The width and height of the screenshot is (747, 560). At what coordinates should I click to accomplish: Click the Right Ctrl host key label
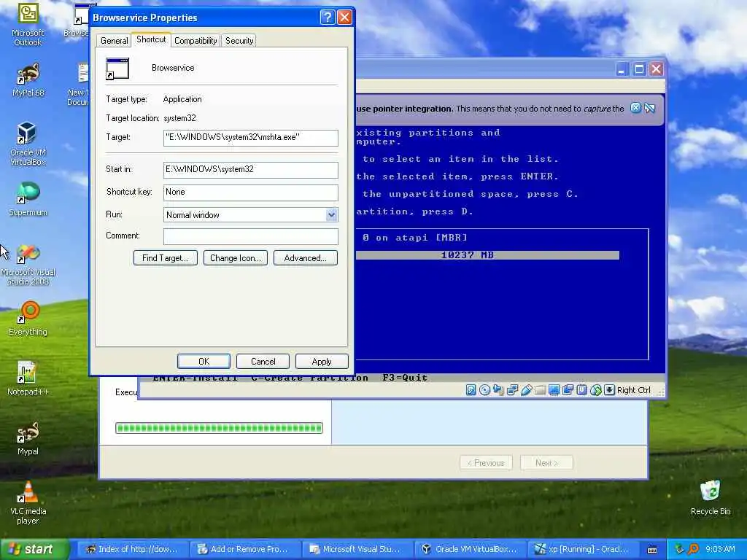pos(634,390)
